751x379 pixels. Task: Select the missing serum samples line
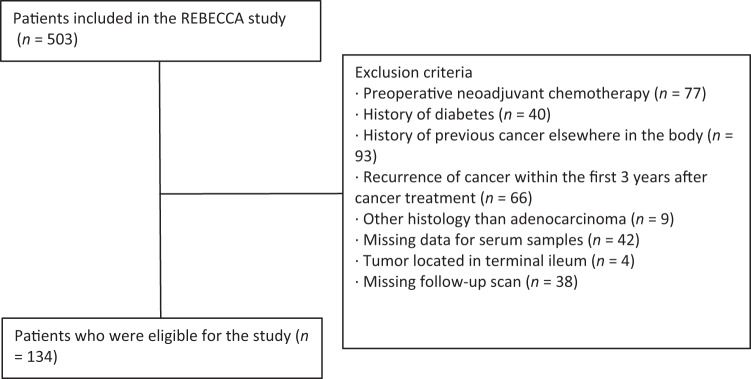(x=498, y=240)
